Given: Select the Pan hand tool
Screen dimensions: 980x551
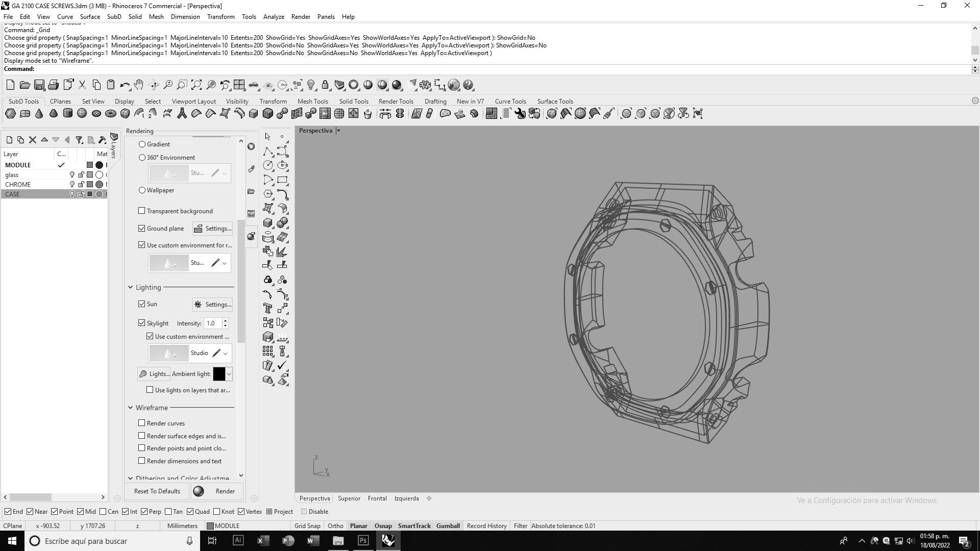Looking at the screenshot, I should [x=139, y=85].
